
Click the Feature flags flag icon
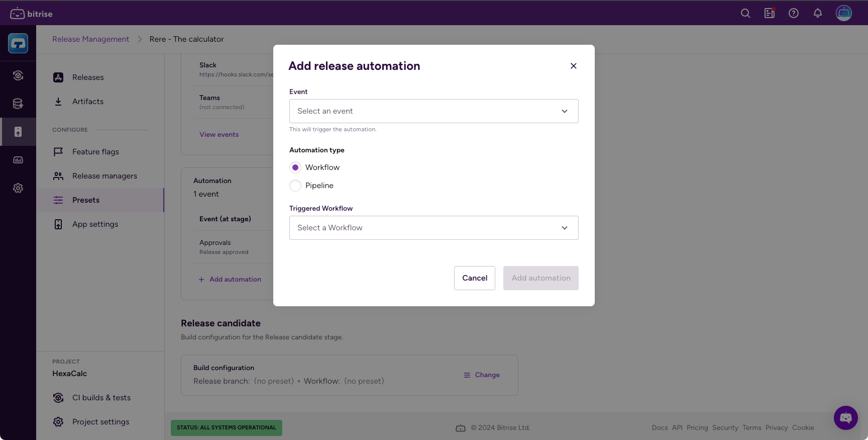(58, 152)
